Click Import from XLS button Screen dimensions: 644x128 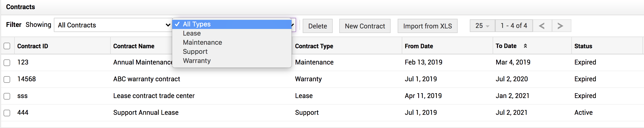(427, 26)
